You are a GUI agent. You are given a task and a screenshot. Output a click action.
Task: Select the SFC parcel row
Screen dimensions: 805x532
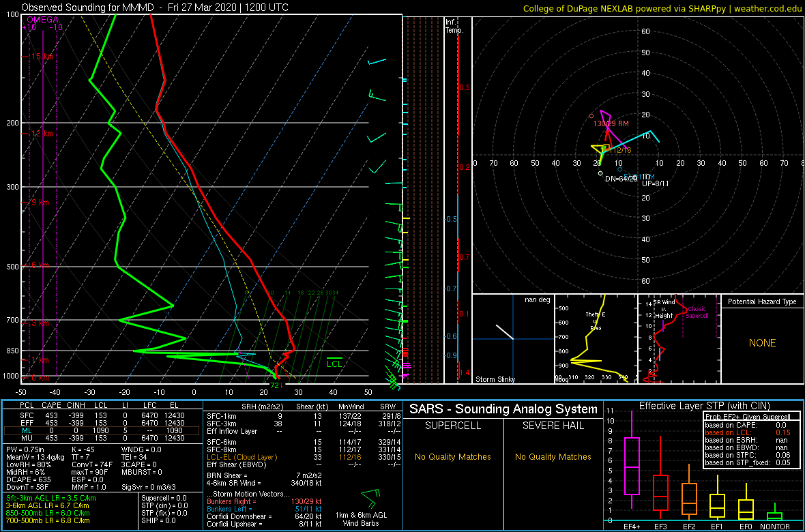click(x=102, y=415)
